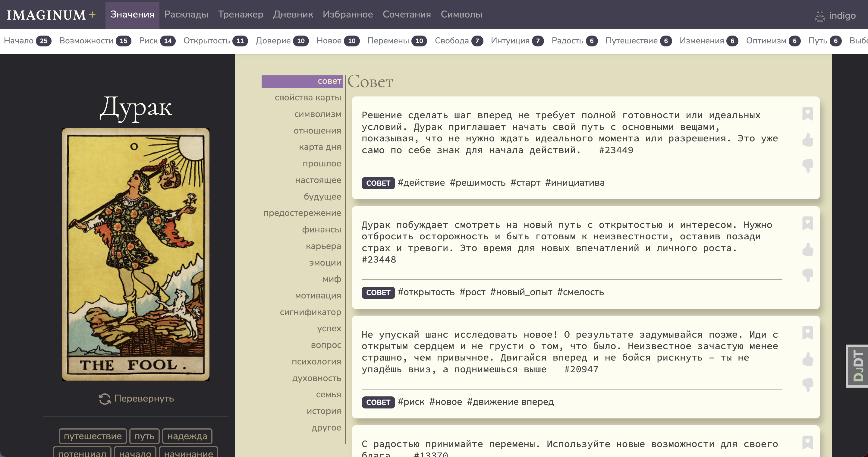868x457 pixels.
Task: Click the СОВЕТ badge on card #20947
Action: pyautogui.click(x=378, y=402)
